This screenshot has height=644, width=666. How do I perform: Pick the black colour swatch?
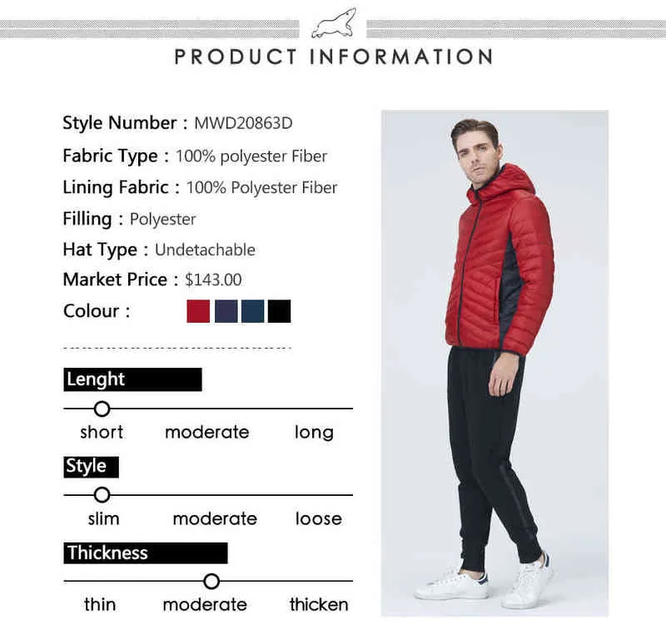(280, 311)
